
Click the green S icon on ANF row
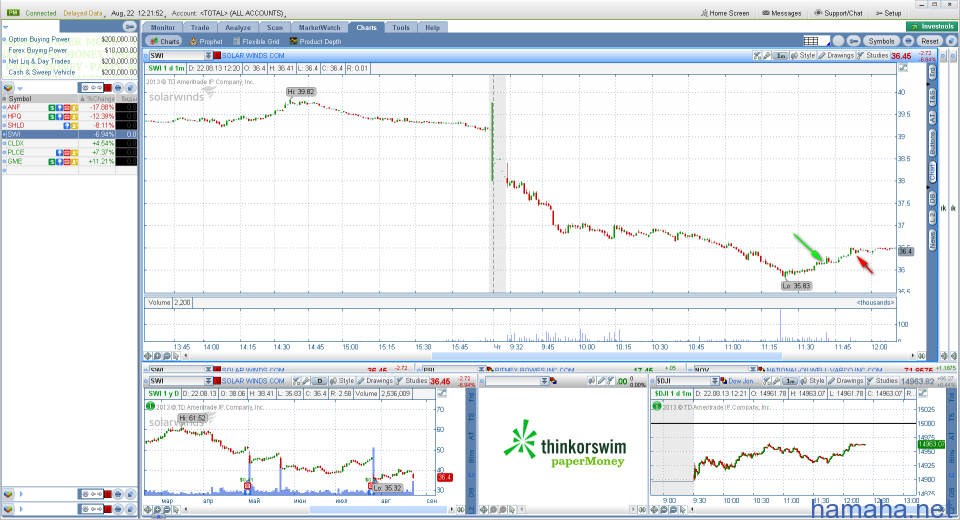click(52, 108)
